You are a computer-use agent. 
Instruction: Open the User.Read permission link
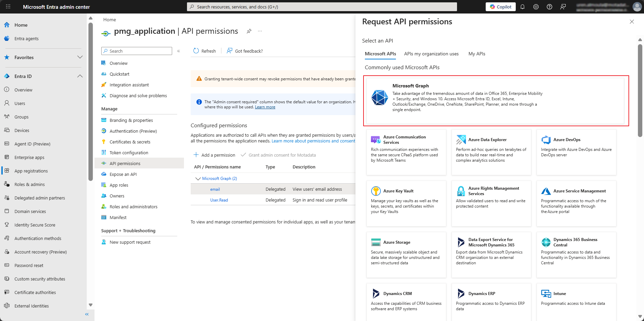[219, 200]
